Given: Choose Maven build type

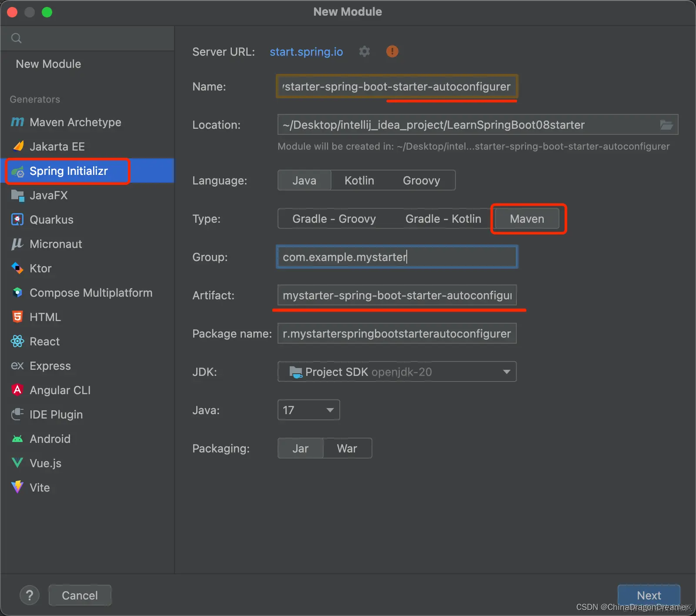Looking at the screenshot, I should tap(527, 219).
